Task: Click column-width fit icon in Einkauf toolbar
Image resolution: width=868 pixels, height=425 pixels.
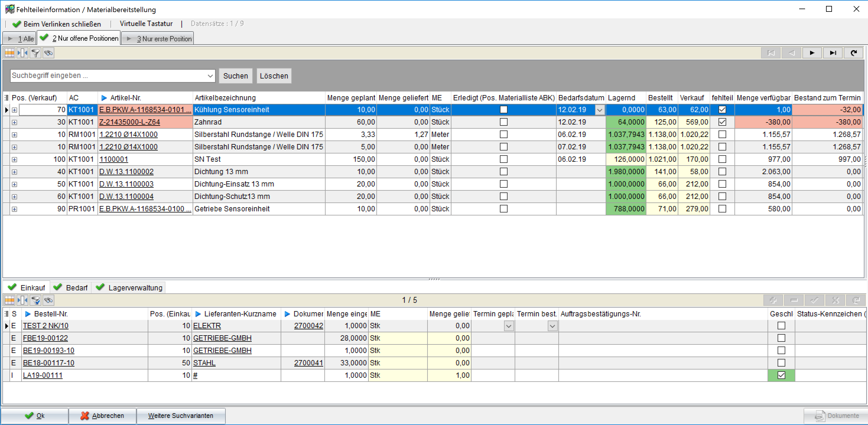Action: click(x=22, y=300)
